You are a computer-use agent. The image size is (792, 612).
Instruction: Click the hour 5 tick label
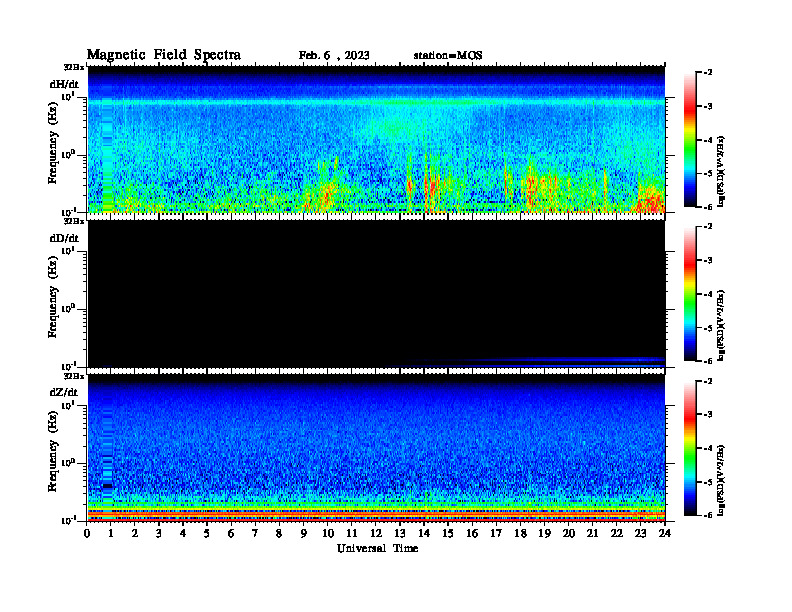point(207,534)
